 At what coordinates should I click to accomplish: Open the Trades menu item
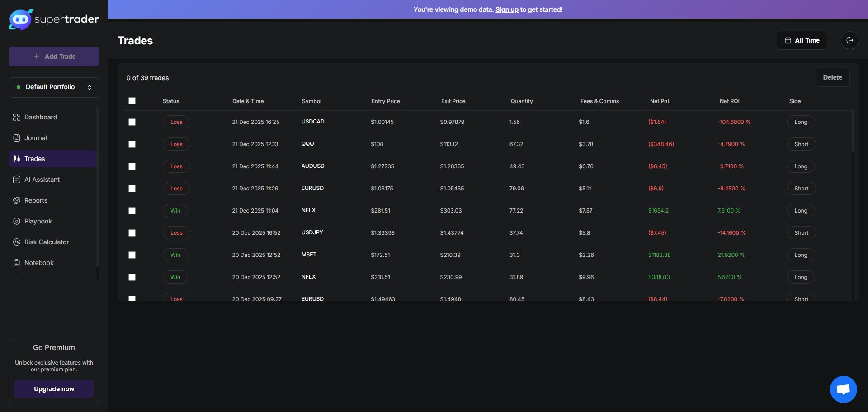[35, 159]
